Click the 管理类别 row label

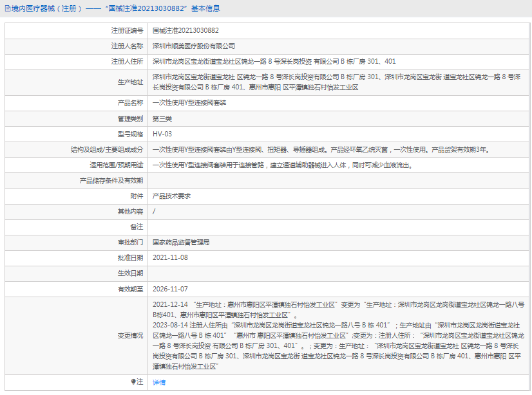tap(130, 119)
